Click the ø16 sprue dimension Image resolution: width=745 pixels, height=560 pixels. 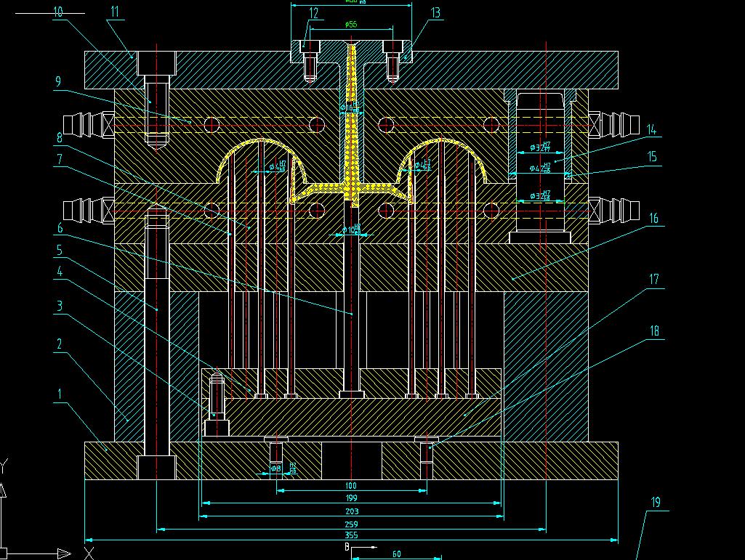tap(350, 107)
